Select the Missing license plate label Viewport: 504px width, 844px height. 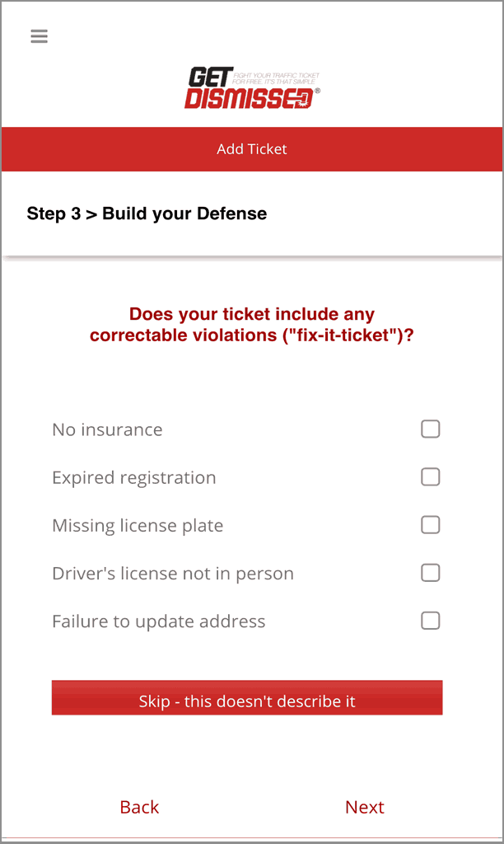coord(138,526)
